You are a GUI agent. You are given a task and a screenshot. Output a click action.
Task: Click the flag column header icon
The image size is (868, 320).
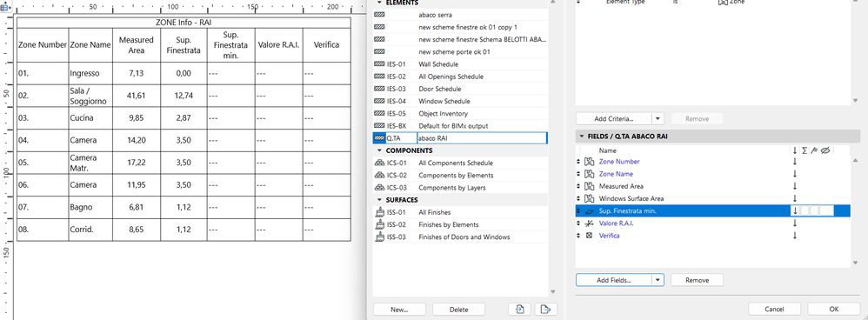click(x=814, y=150)
